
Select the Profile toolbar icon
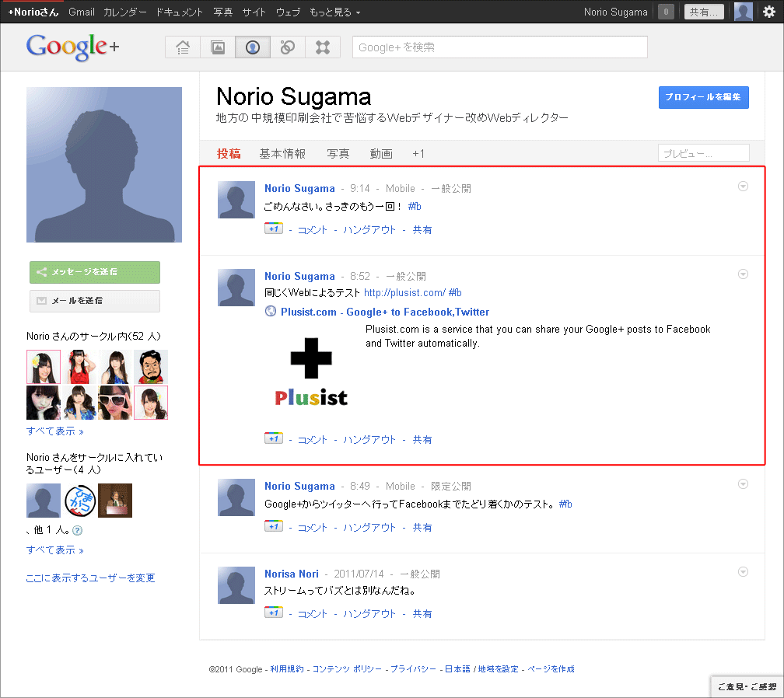pyautogui.click(x=253, y=47)
